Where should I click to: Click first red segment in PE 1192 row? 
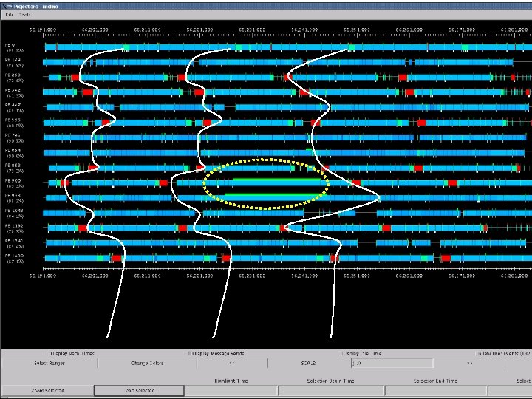pyautogui.click(x=83, y=228)
